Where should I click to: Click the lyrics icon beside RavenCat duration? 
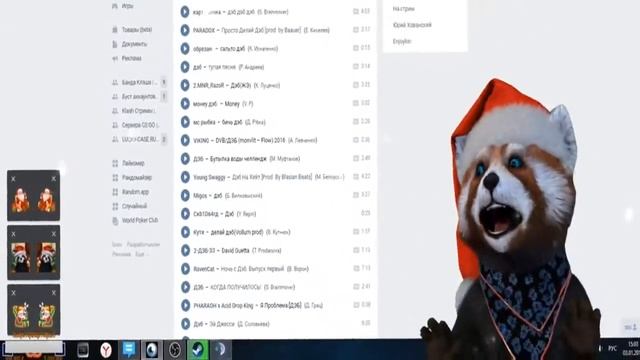356,269
